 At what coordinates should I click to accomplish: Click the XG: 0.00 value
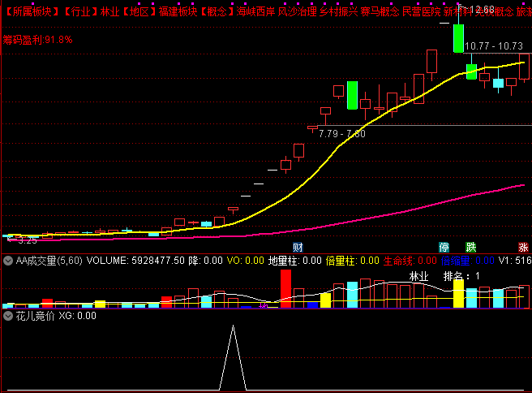pyautogui.click(x=77, y=316)
